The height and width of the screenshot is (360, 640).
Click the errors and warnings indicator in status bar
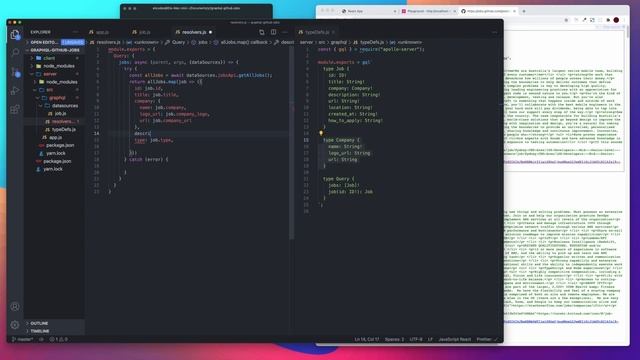(58, 339)
